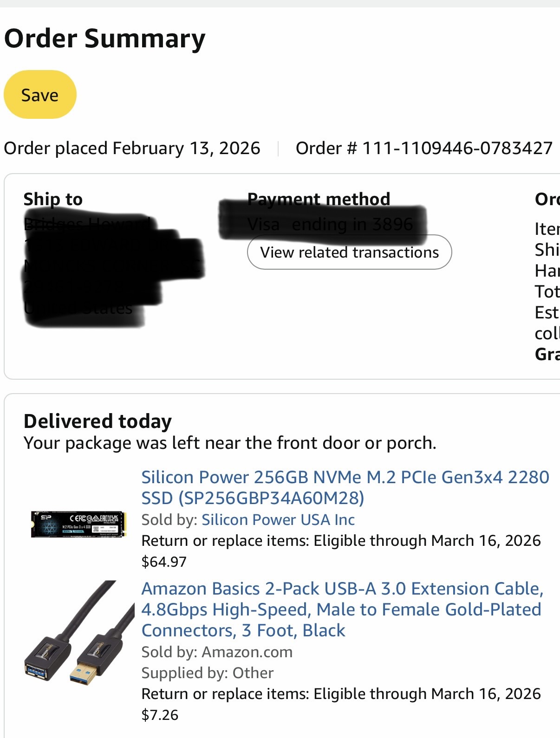
Task: Click the Supplied by: Other text
Action: pyautogui.click(x=207, y=673)
